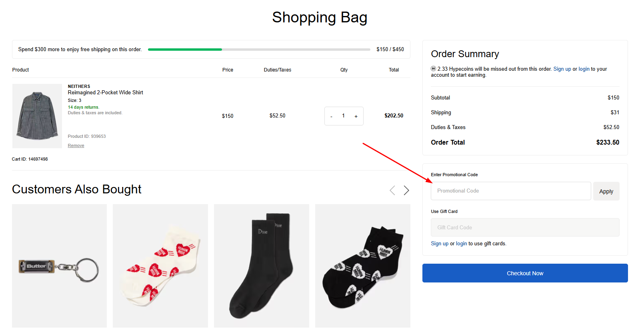Click the next carousel arrow
This screenshot has width=644, height=330.
tap(406, 191)
